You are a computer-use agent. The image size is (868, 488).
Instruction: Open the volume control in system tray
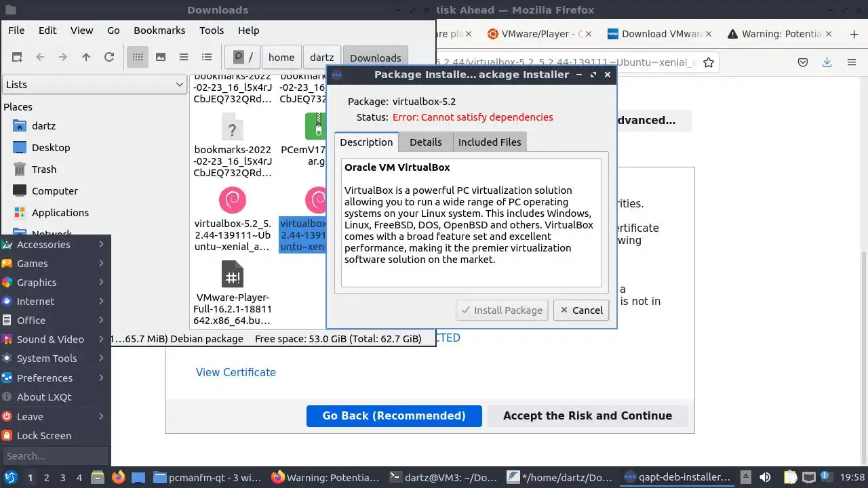pyautogui.click(x=765, y=478)
